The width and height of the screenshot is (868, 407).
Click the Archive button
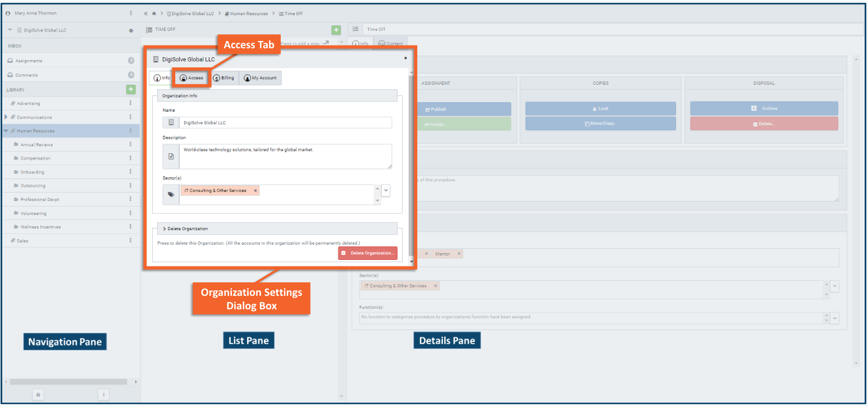[764, 109]
